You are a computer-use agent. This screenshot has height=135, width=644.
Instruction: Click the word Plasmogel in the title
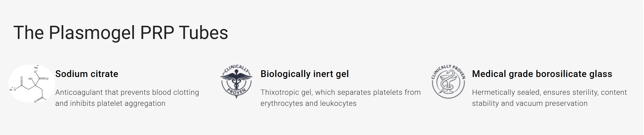coord(92,33)
